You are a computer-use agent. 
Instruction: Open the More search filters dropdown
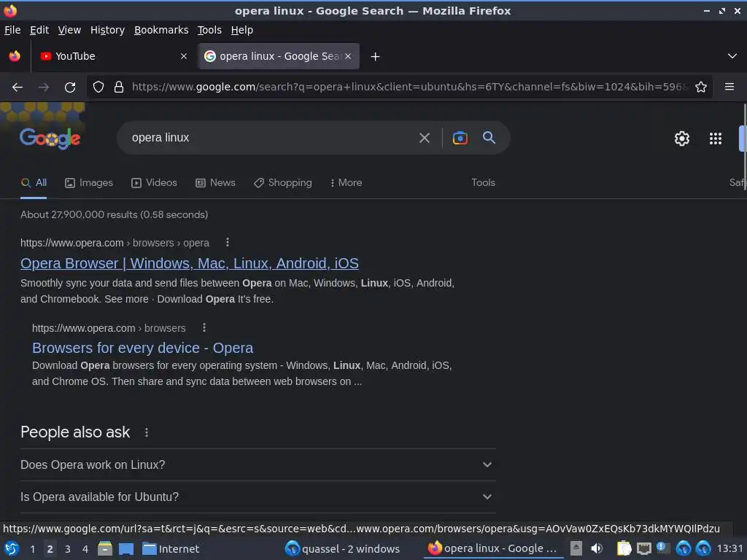[x=346, y=183]
